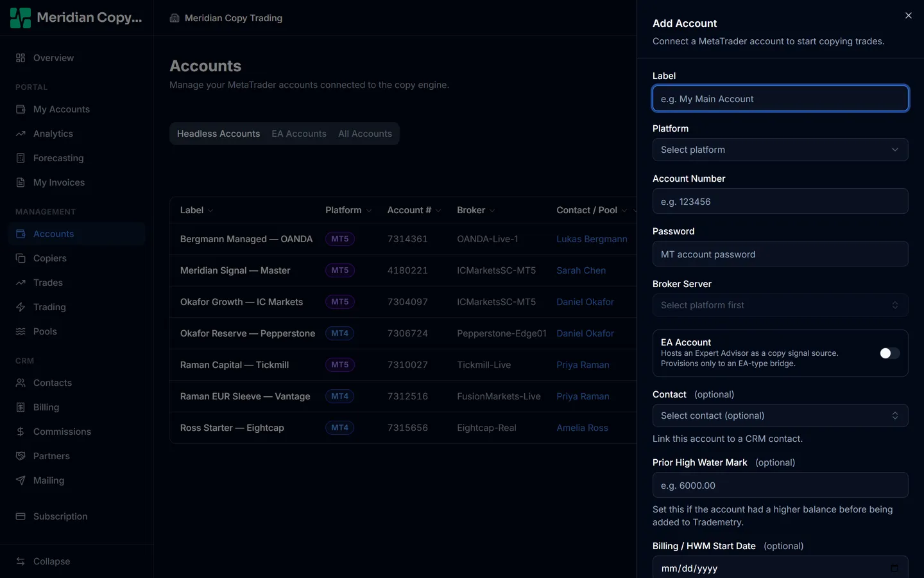The width and height of the screenshot is (924, 578).
Task: Click the Contacts people icon
Action: point(21,383)
